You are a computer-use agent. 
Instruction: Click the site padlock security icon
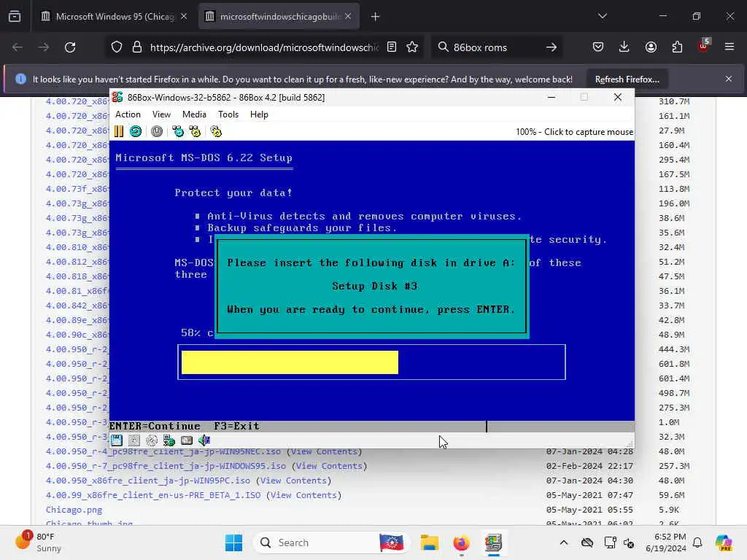[x=137, y=47]
